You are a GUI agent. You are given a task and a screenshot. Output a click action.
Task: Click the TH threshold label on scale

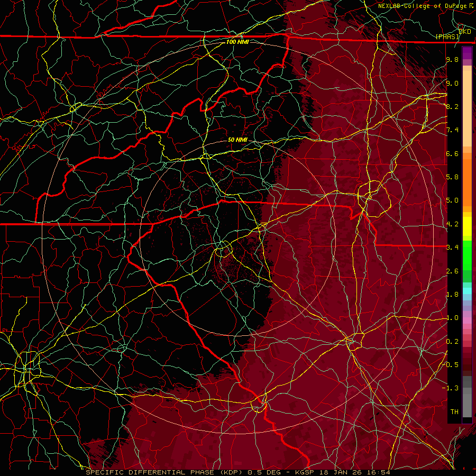[454, 412]
